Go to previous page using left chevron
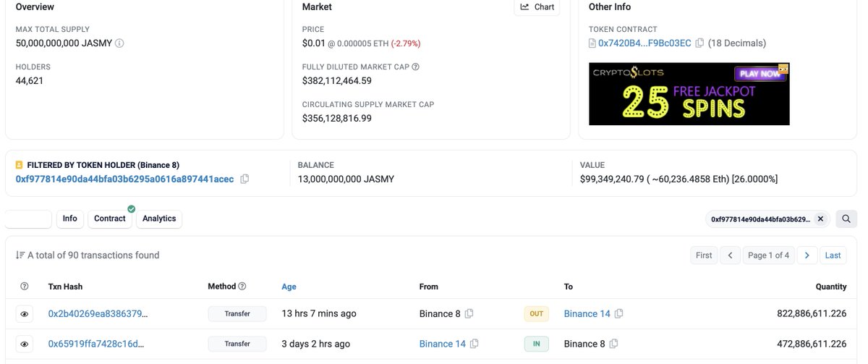The width and height of the screenshot is (868, 364). [x=731, y=255]
